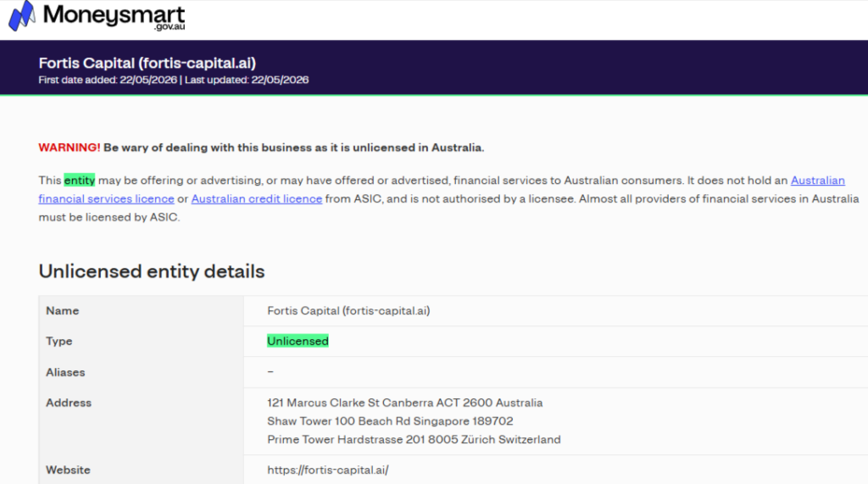The image size is (868, 484).
Task: Click the Type row label
Action: pyautogui.click(x=59, y=341)
